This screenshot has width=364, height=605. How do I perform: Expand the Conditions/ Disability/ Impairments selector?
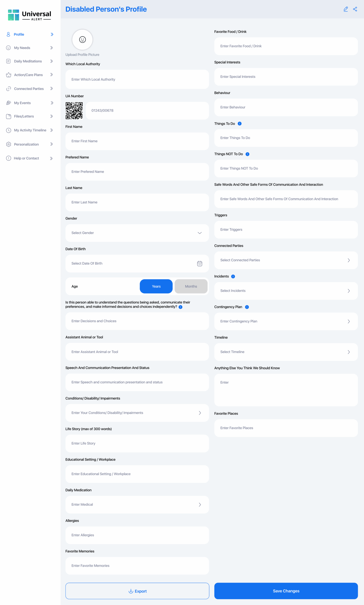[x=137, y=413]
